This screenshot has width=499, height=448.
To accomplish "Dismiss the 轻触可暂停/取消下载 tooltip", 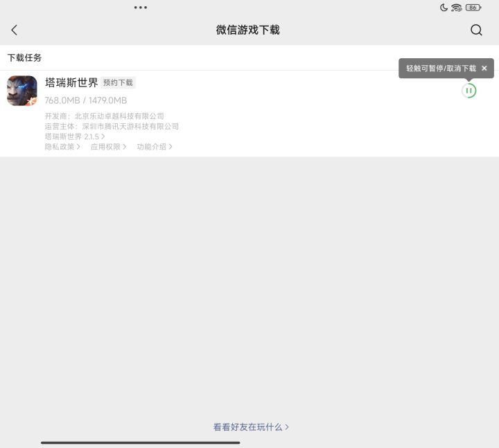I will coord(484,68).
